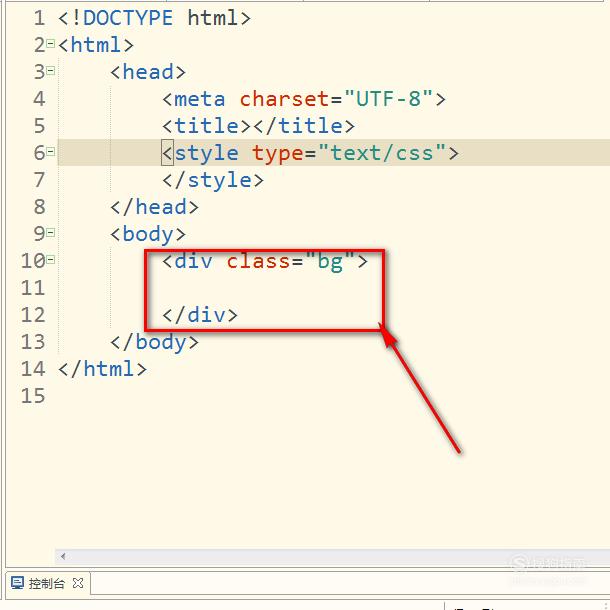610x610 pixels.
Task: Click line number 15 in the gutter
Action: pyautogui.click(x=33, y=396)
